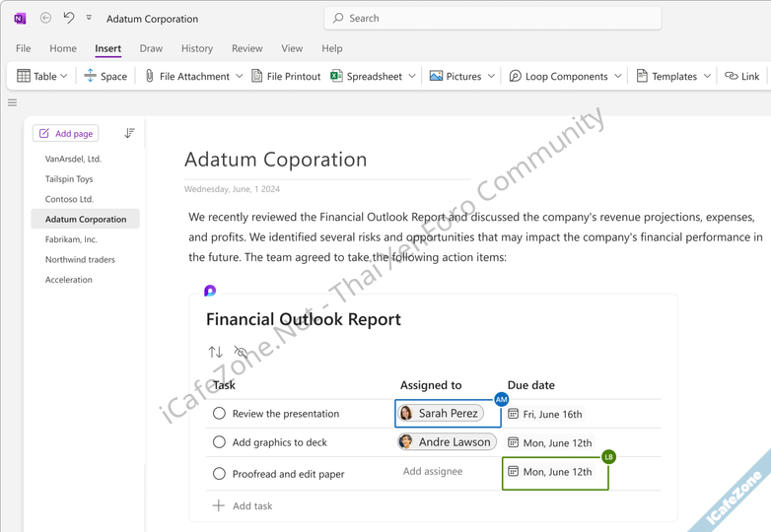Mark 'Proofread and edit paper' as done
Viewport: 771px width, 532px height.
point(219,474)
